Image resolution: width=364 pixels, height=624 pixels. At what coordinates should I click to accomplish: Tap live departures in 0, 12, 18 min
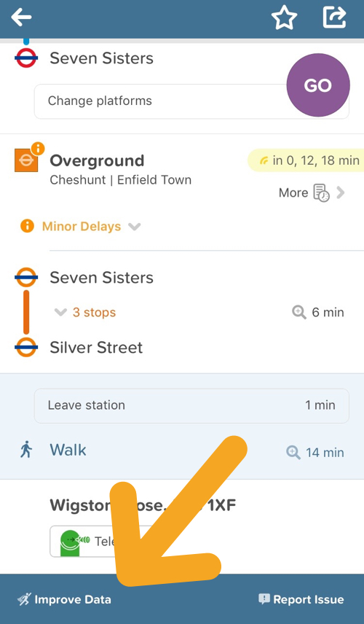tap(306, 160)
